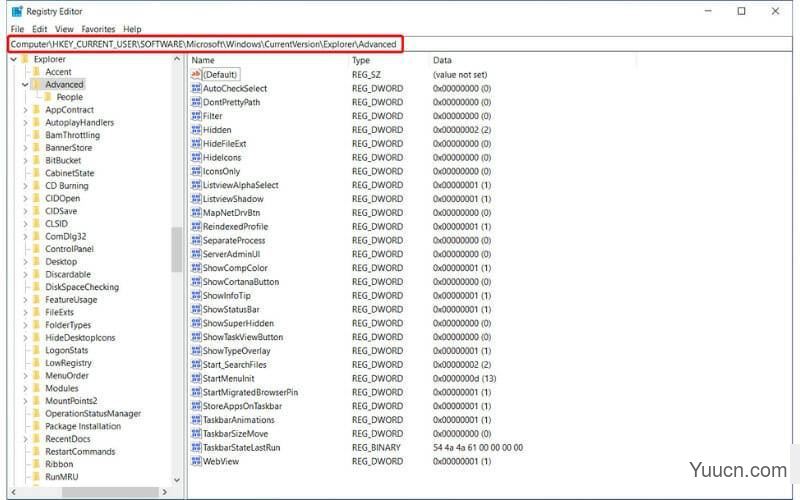The image size is (800, 500).
Task: Click the binary icon beside TaskbarStateLastRun
Action: pyautogui.click(x=196, y=447)
